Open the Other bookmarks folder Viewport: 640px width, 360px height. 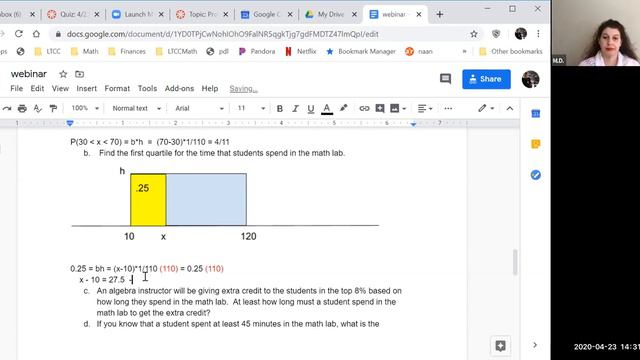coord(511,51)
